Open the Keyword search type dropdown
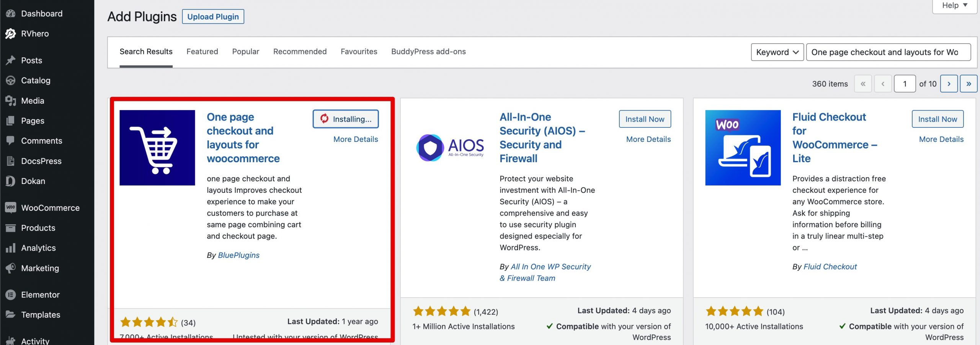Image resolution: width=980 pixels, height=345 pixels. (x=777, y=52)
